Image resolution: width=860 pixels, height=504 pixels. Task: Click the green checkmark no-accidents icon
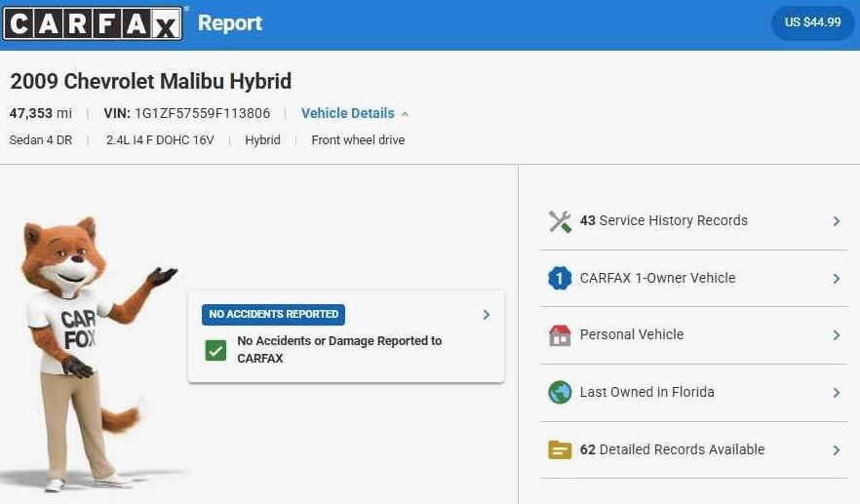[x=215, y=350]
